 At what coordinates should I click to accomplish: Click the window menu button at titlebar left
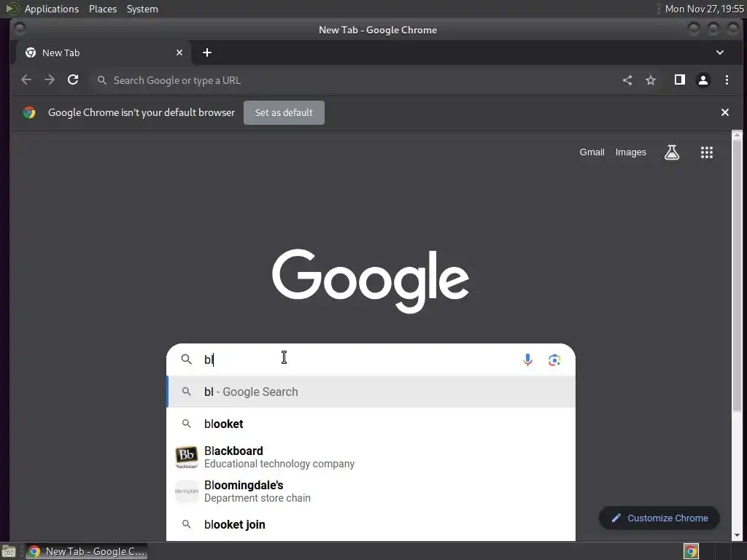(x=20, y=29)
